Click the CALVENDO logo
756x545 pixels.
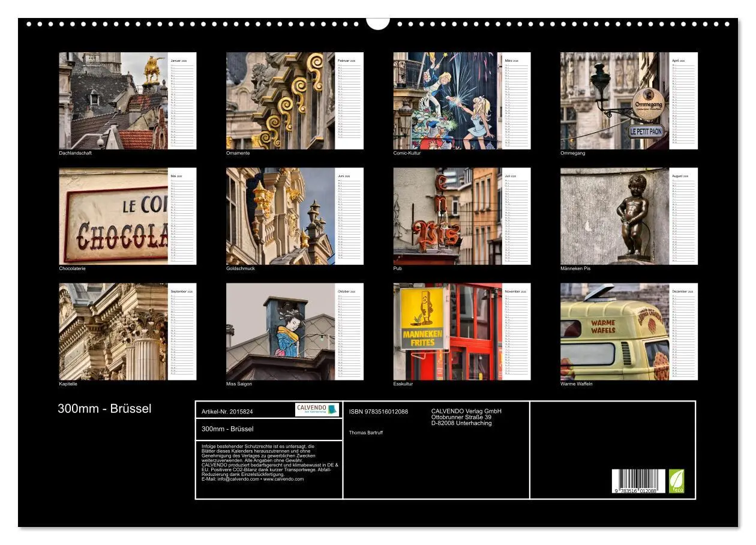(317, 409)
